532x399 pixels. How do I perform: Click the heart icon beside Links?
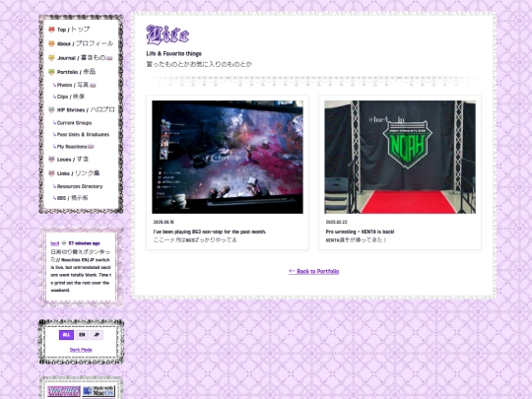point(51,173)
